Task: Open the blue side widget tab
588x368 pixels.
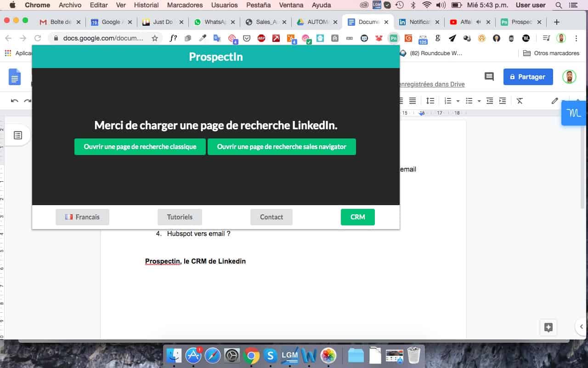Action: pyautogui.click(x=574, y=113)
